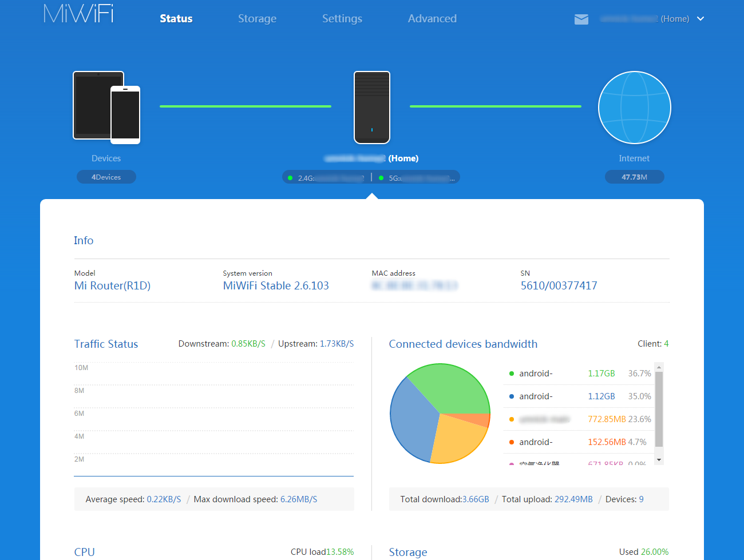744x560 pixels.
Task: Click the MiWiFi logo
Action: click(x=78, y=14)
